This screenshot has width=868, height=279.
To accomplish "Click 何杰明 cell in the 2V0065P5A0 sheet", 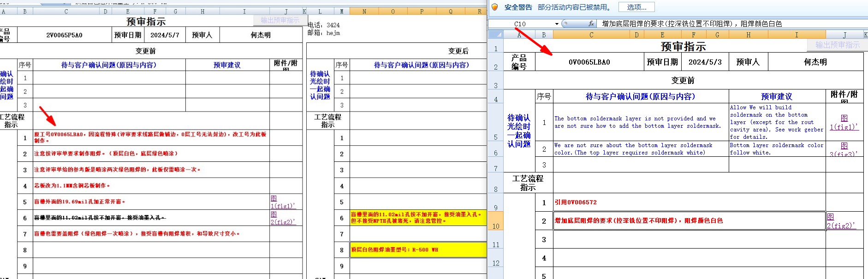I will pyautogui.click(x=261, y=35).
